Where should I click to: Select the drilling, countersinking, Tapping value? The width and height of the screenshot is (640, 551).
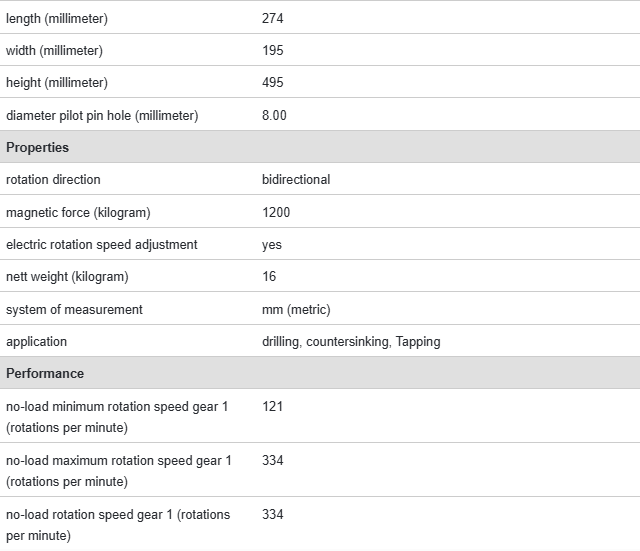351,341
